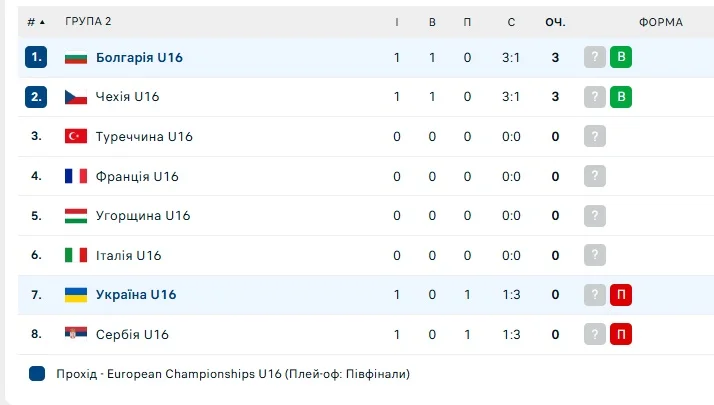Click the Bulgaria flag icon
714x405 pixels.
pyautogui.click(x=76, y=58)
